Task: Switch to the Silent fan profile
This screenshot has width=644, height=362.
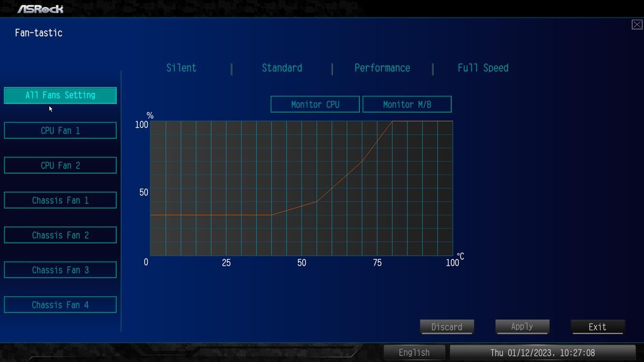Action: coord(181,68)
